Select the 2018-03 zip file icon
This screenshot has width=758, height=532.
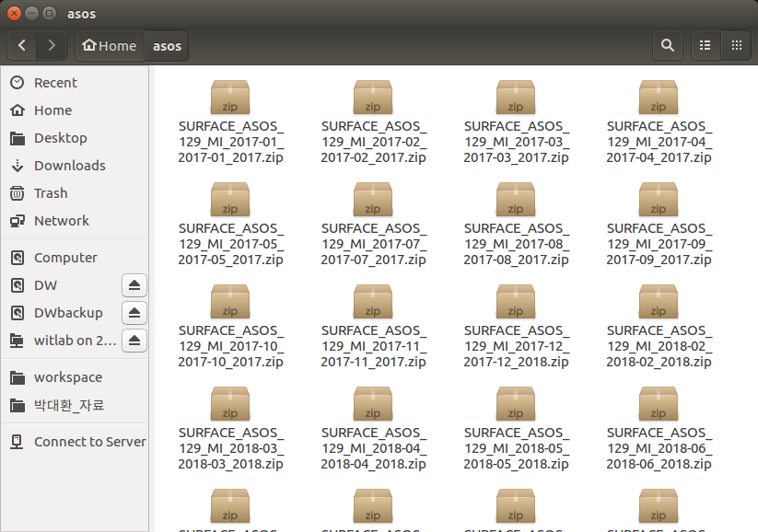coord(230,403)
